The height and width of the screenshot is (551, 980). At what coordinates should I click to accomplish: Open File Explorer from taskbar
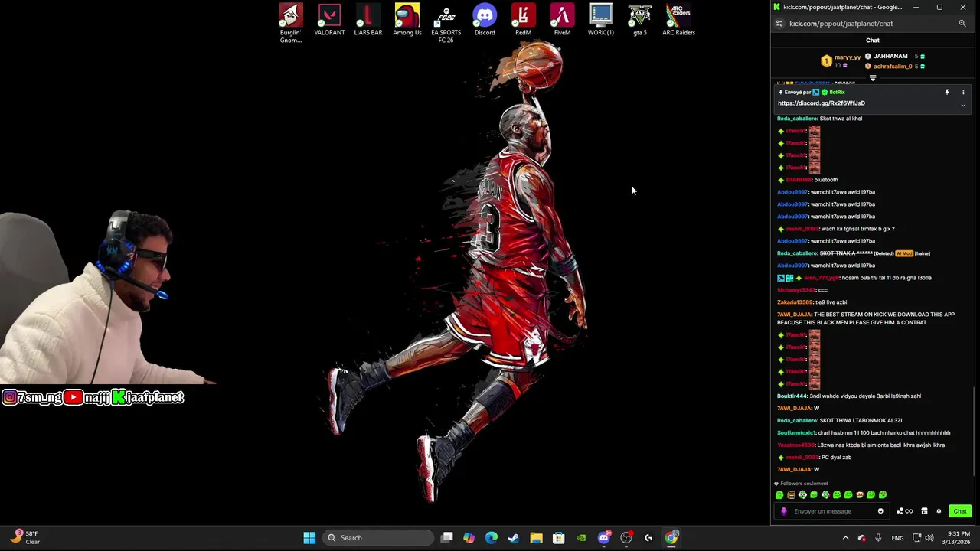pyautogui.click(x=536, y=538)
